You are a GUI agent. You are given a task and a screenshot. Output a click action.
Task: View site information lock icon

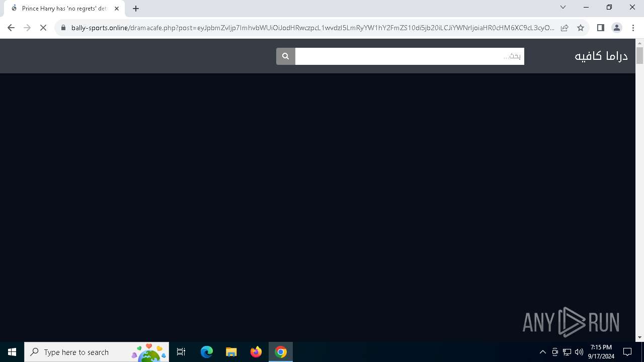coord(63,28)
